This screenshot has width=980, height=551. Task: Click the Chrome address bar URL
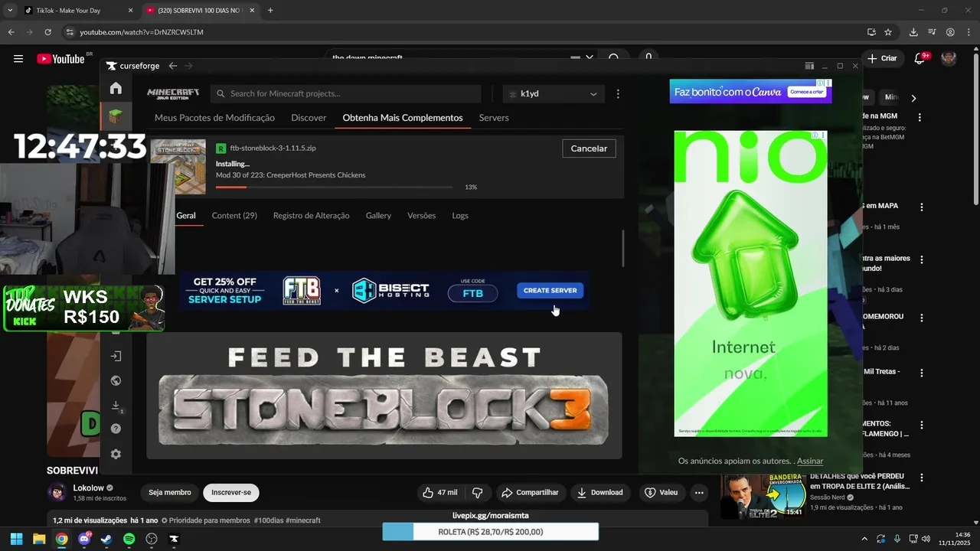[142, 32]
